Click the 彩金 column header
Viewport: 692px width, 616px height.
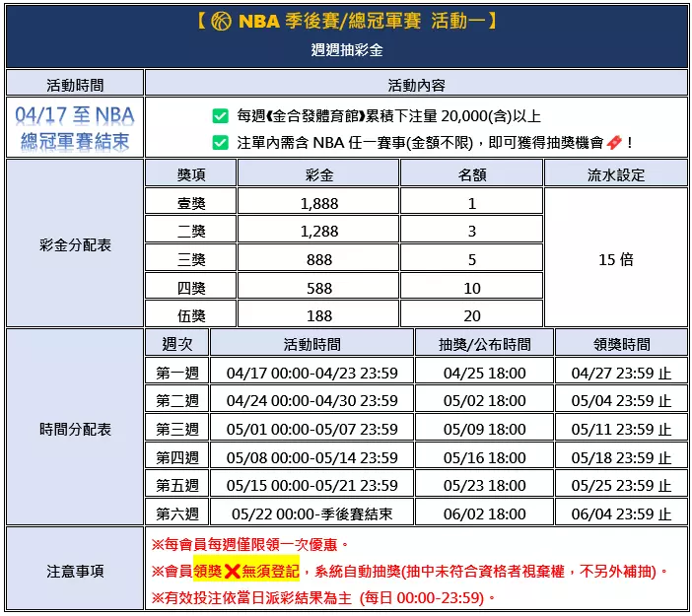(318, 173)
